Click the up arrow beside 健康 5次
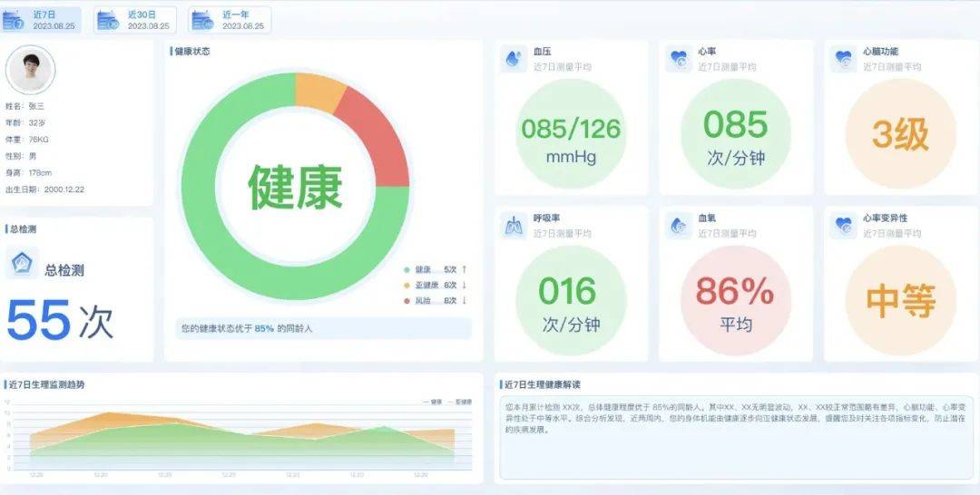Image resolution: width=980 pixels, height=495 pixels. click(x=465, y=269)
